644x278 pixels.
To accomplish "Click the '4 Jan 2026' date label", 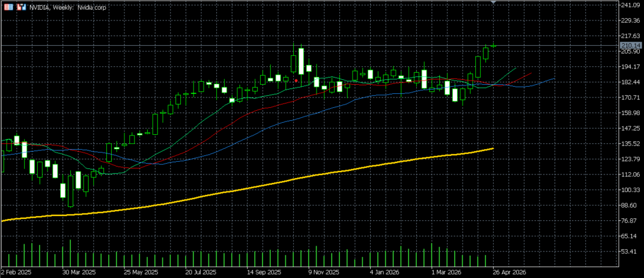I will tap(385, 272).
